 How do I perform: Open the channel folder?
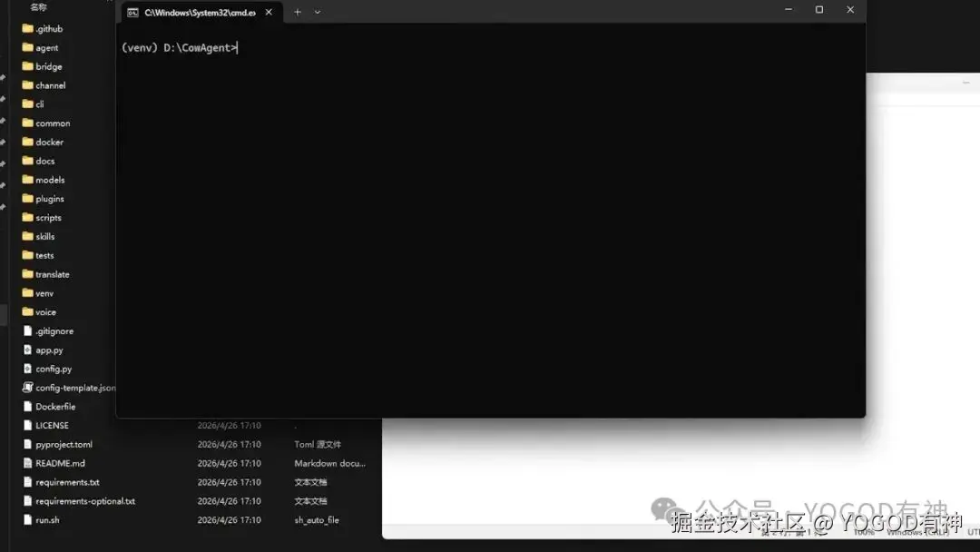44,85
